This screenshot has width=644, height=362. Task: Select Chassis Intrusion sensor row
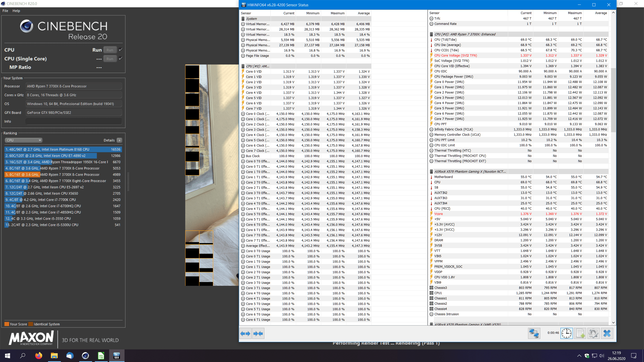click(518, 314)
